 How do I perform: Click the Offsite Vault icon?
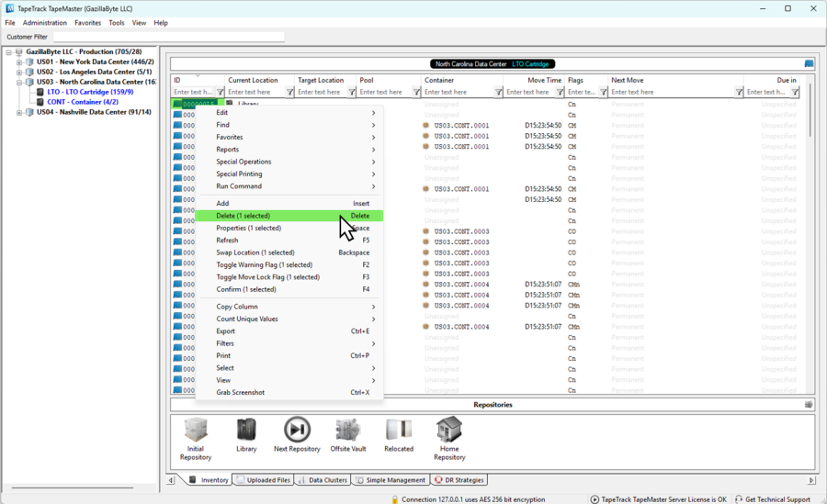click(348, 431)
